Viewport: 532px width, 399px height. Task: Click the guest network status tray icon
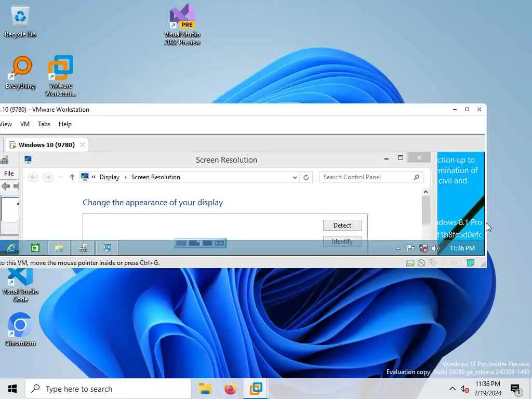423,248
